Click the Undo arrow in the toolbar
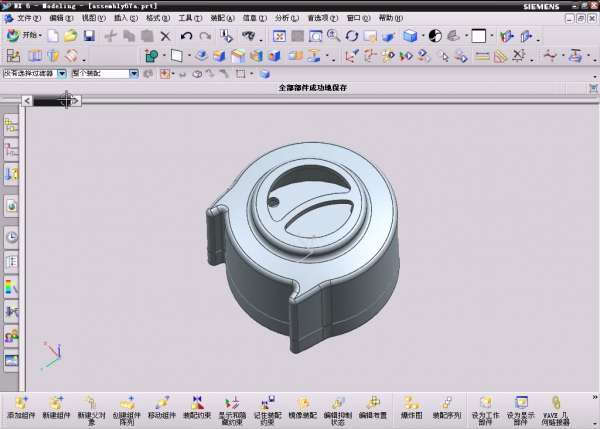 tap(186, 36)
